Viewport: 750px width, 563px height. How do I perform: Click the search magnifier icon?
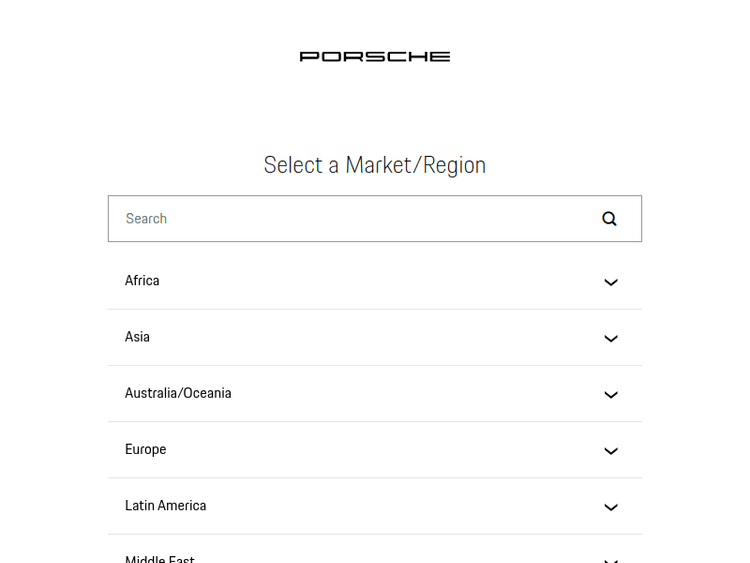click(x=609, y=219)
